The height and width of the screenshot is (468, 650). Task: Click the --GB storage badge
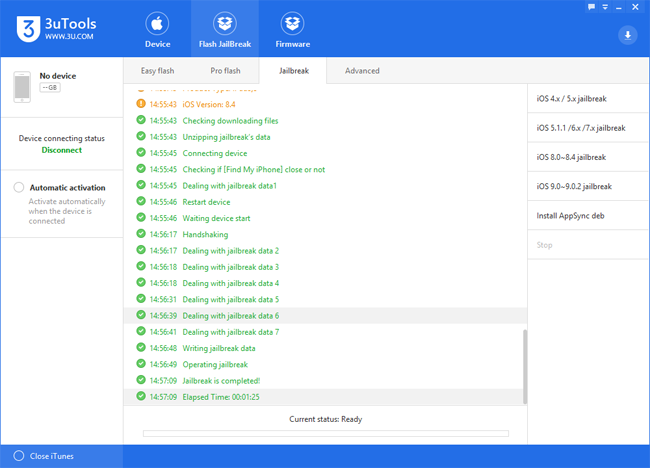(x=50, y=87)
